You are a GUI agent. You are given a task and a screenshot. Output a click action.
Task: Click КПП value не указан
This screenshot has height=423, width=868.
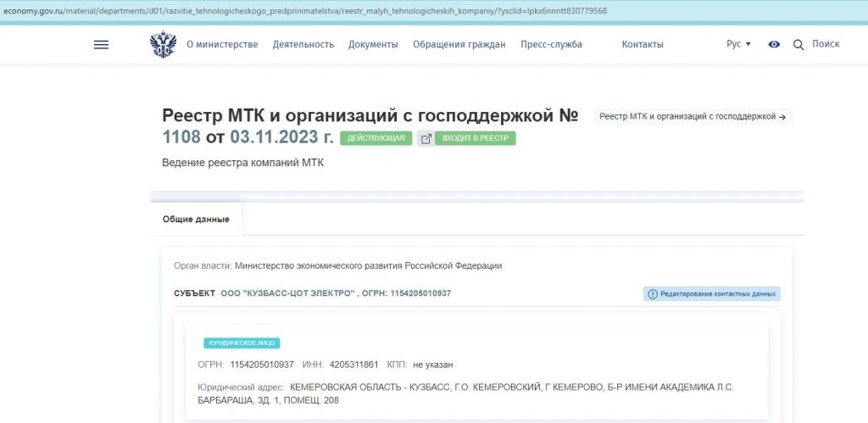coord(433,365)
